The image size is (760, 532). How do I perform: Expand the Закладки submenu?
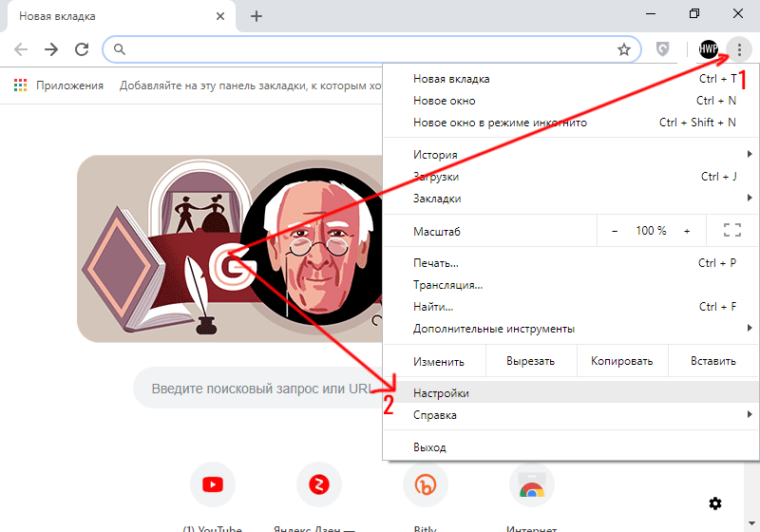click(571, 199)
